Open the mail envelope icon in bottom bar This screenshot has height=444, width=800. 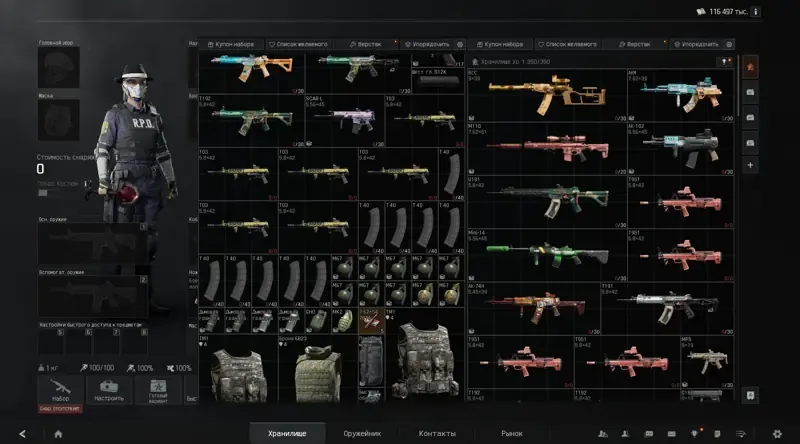(671, 434)
